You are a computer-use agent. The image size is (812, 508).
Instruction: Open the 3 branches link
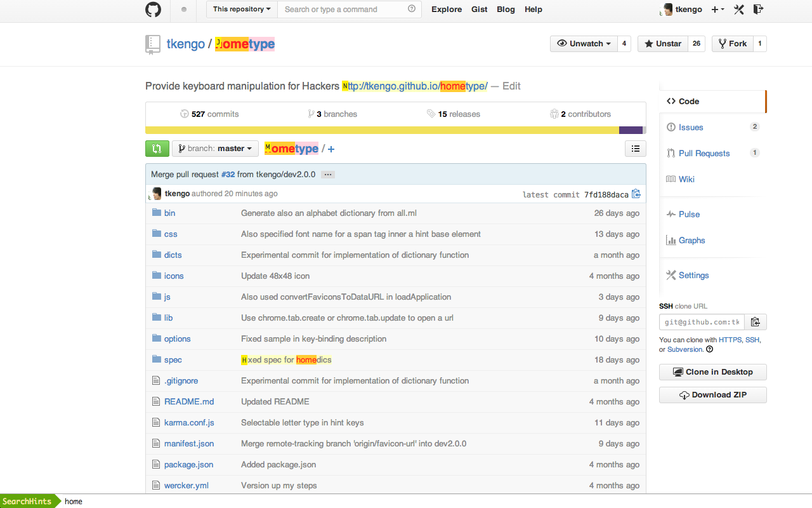(x=332, y=114)
